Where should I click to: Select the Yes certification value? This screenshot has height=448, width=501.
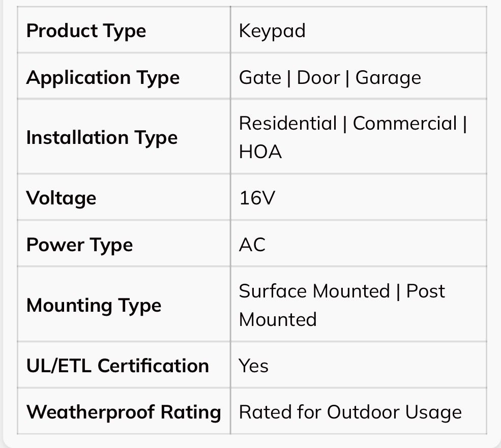point(253,365)
